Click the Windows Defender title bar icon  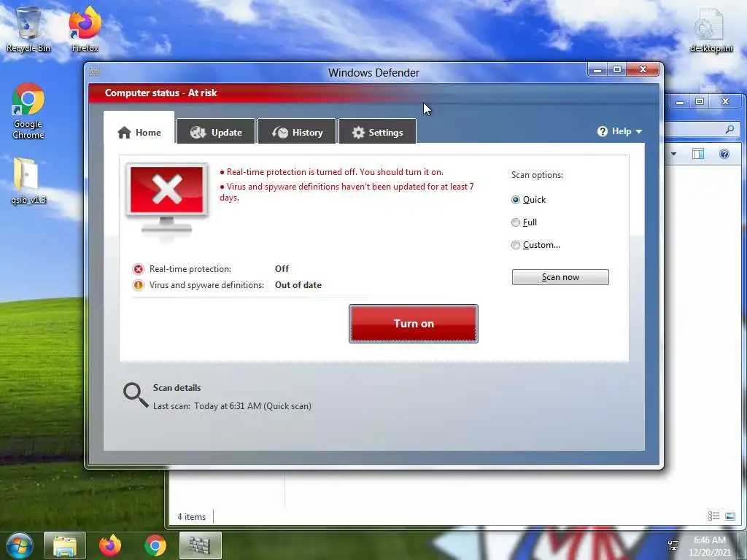pyautogui.click(x=94, y=72)
